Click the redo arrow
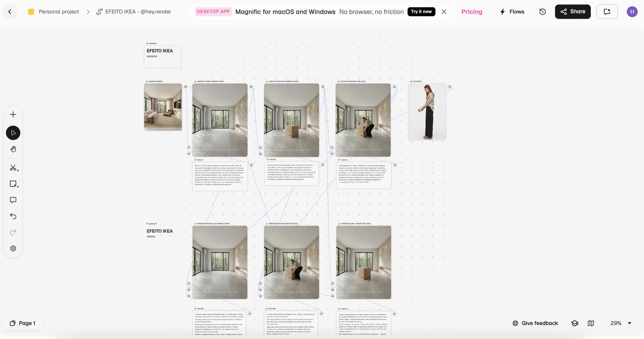The height and width of the screenshot is (339, 644). 13,232
